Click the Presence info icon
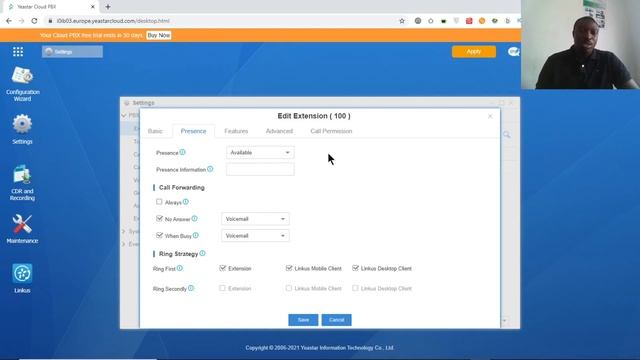Viewport: 640px width, 360px height. 182,152
